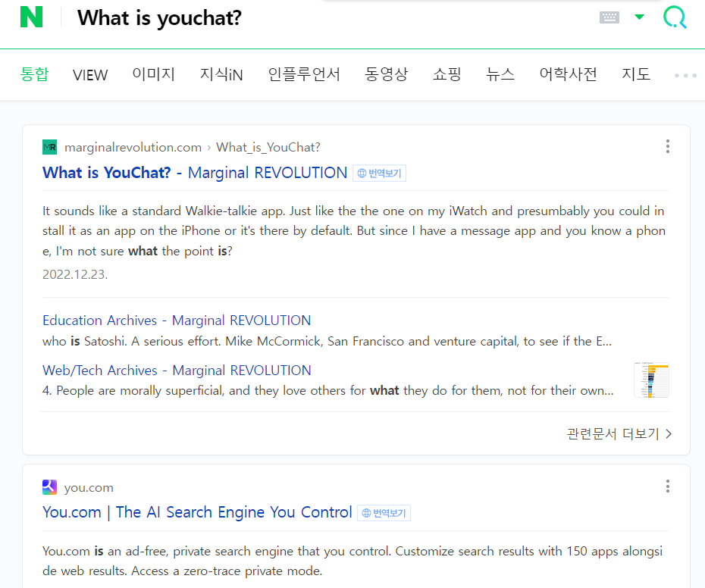This screenshot has width=705, height=588.
Task: Click the marginalrevolution.com site favicon
Action: 50,147
